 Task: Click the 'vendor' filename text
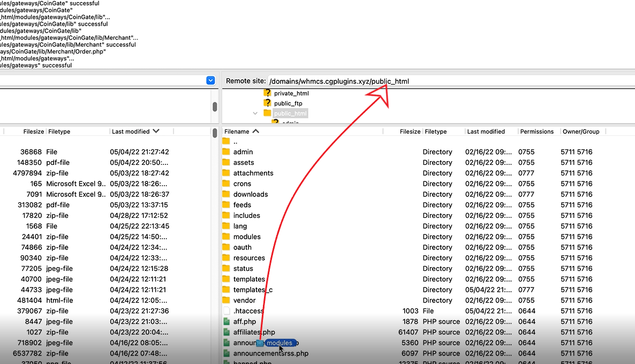[x=244, y=300]
